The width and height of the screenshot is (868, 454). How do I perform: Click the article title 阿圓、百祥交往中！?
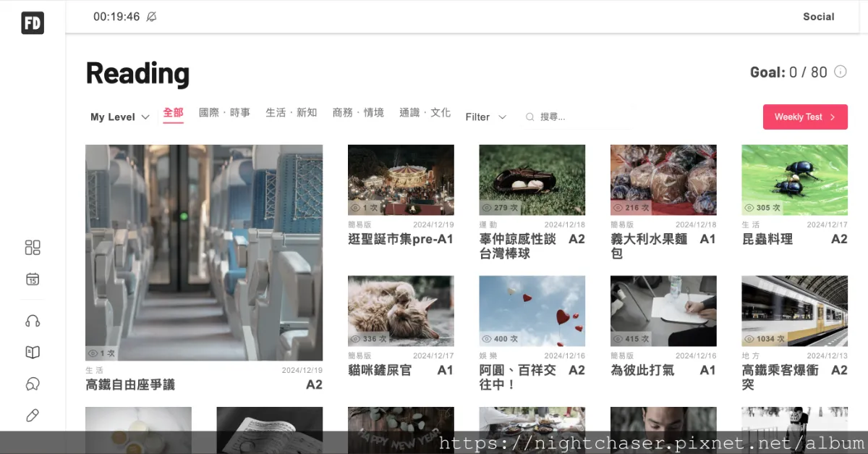coord(518,377)
